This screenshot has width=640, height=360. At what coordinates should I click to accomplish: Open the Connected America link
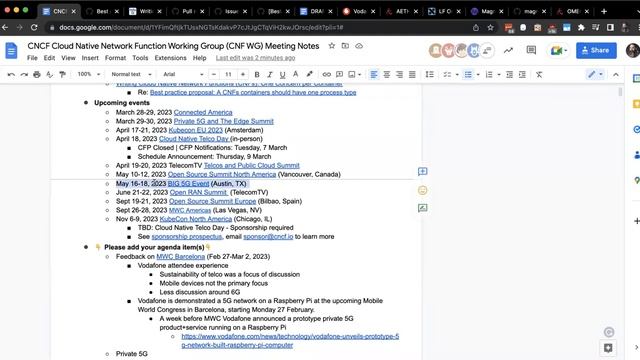click(x=203, y=112)
